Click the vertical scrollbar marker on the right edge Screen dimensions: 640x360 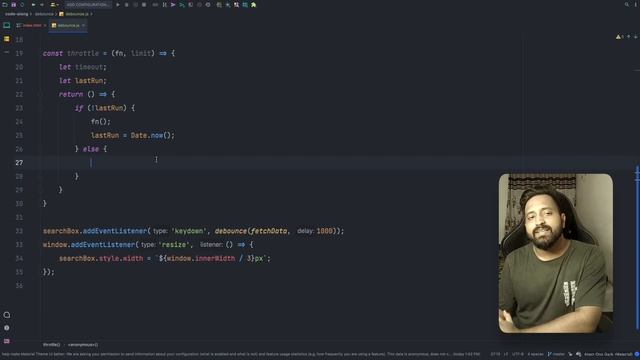[x=637, y=247]
